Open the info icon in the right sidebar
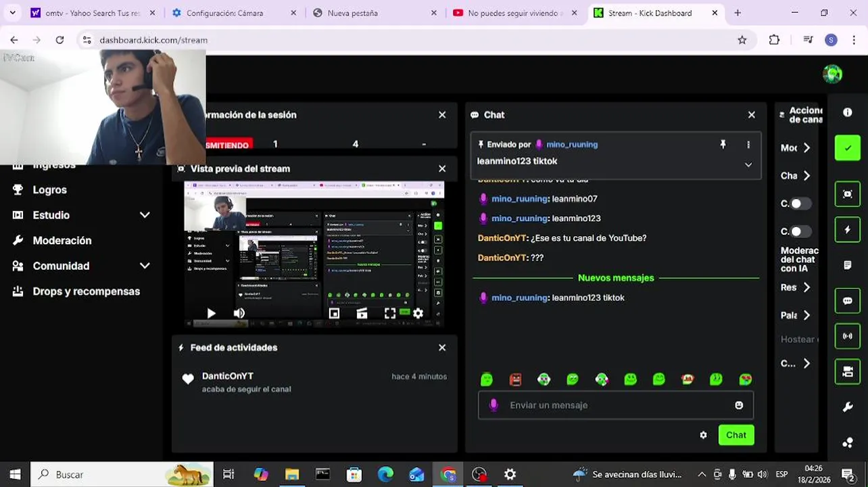 point(847,112)
